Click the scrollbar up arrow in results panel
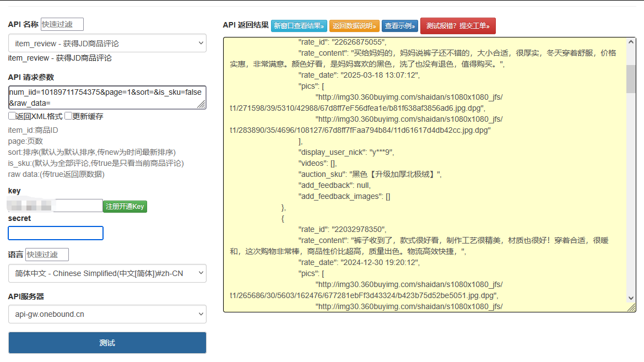Image resolution: width=644 pixels, height=362 pixels. [x=630, y=41]
